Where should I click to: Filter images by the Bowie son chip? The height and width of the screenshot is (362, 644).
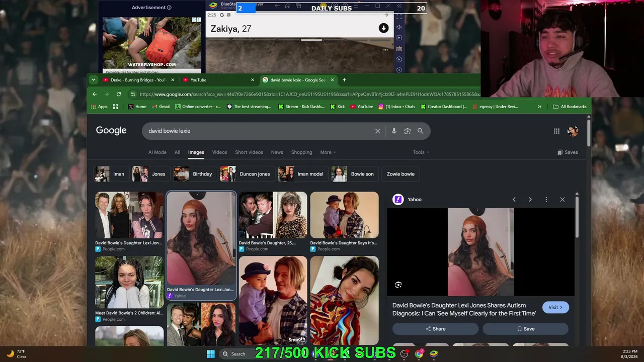point(355,174)
